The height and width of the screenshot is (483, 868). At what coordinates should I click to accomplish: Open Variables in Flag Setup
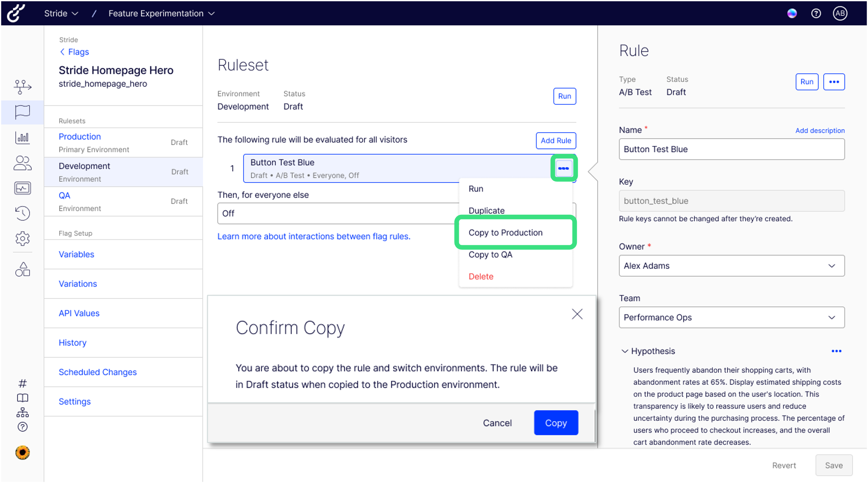[x=76, y=254]
